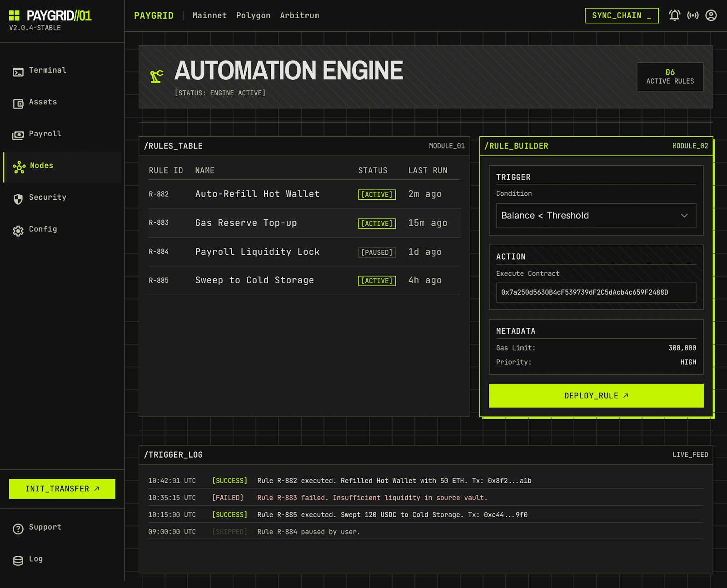Viewport: 727px width, 588px height.
Task: Click rule ID R-885
Action: (x=159, y=281)
